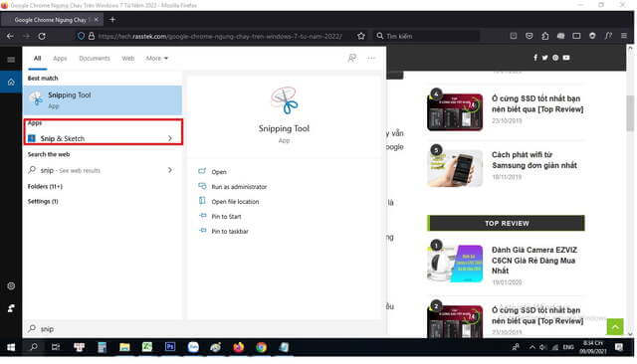The width and height of the screenshot is (637, 364).
Task: Select the Documents search filter tab
Action: point(95,59)
